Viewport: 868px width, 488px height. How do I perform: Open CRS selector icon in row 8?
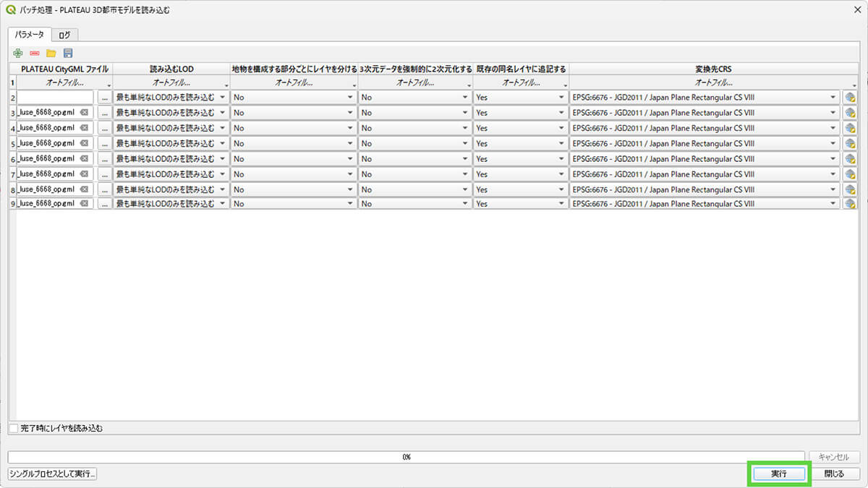tap(850, 189)
